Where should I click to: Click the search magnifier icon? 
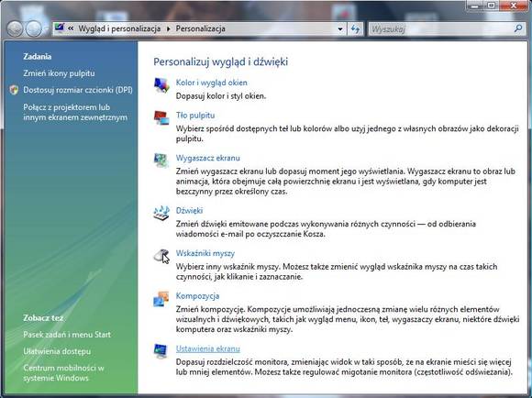[x=518, y=28]
